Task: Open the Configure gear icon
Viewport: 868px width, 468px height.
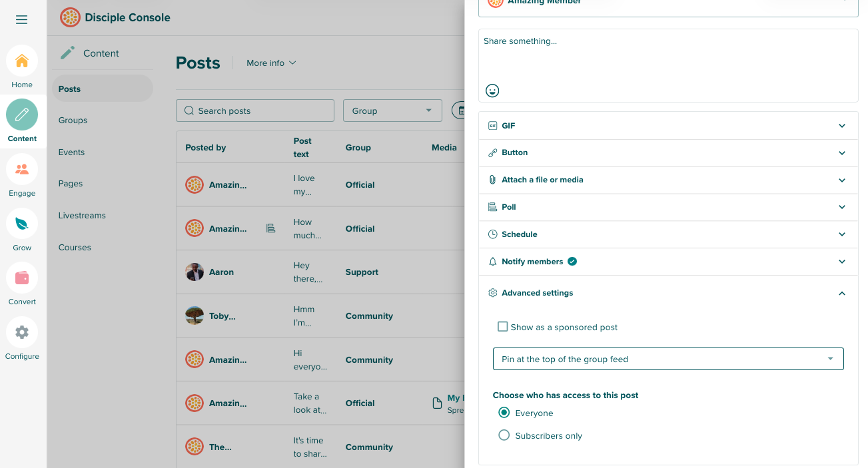Action: 22,332
